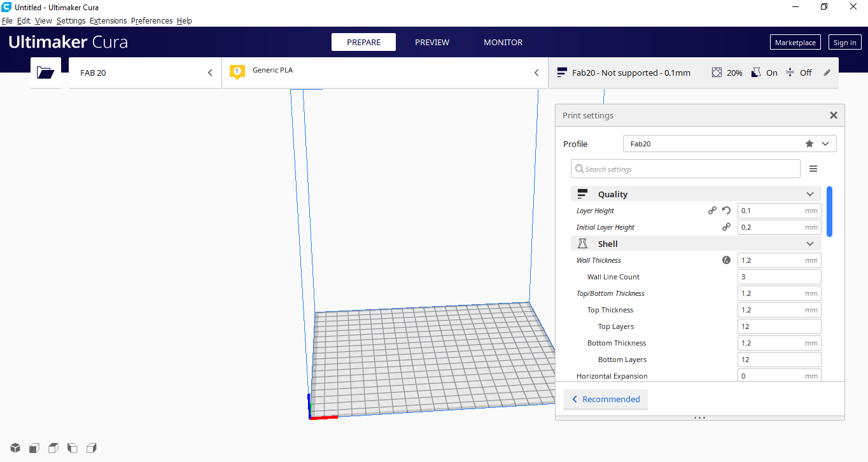Viewport: 868px width, 462px height.
Task: Close the Print settings panel
Action: [834, 115]
